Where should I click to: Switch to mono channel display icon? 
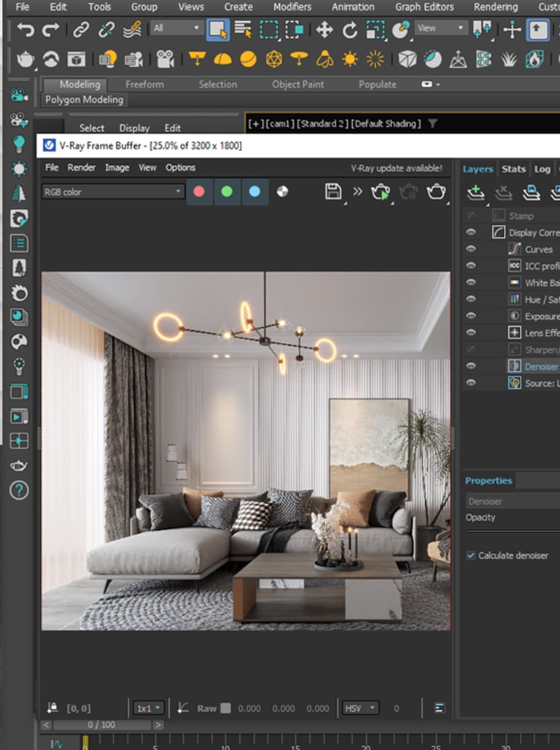282,192
